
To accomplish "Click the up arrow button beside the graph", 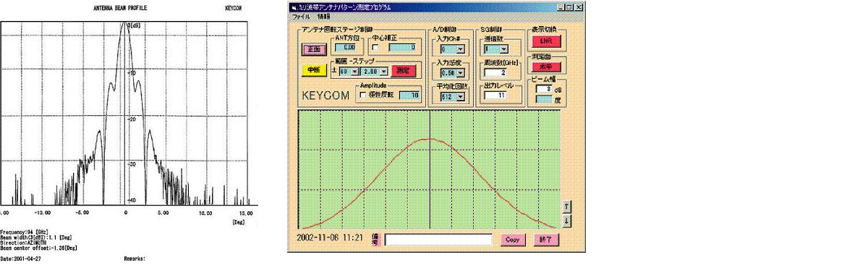I will pos(567,206).
